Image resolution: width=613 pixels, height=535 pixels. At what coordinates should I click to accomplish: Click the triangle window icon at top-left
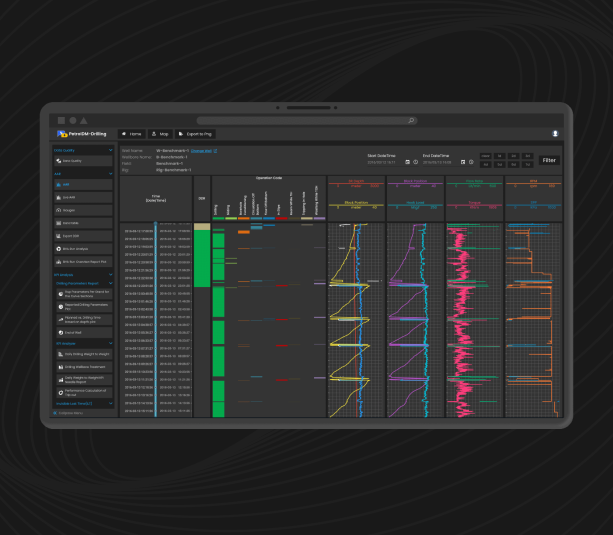[84, 120]
